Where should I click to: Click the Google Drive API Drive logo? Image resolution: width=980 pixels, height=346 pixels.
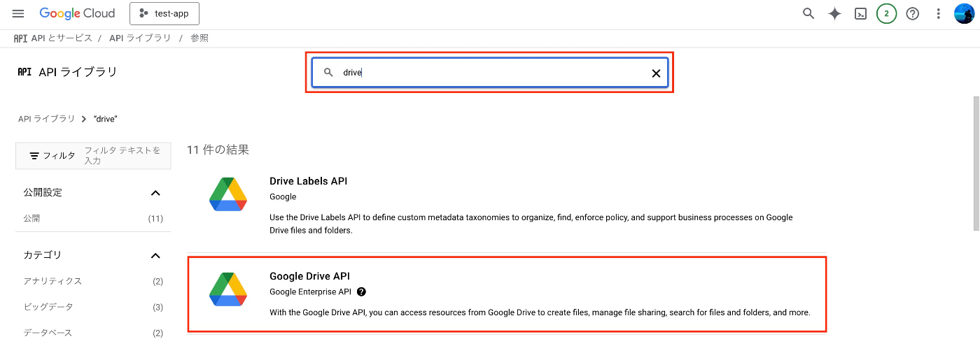228,289
